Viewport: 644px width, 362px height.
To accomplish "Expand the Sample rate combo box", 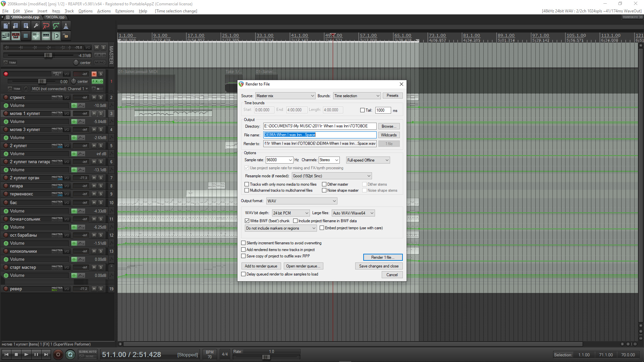I will 290,160.
